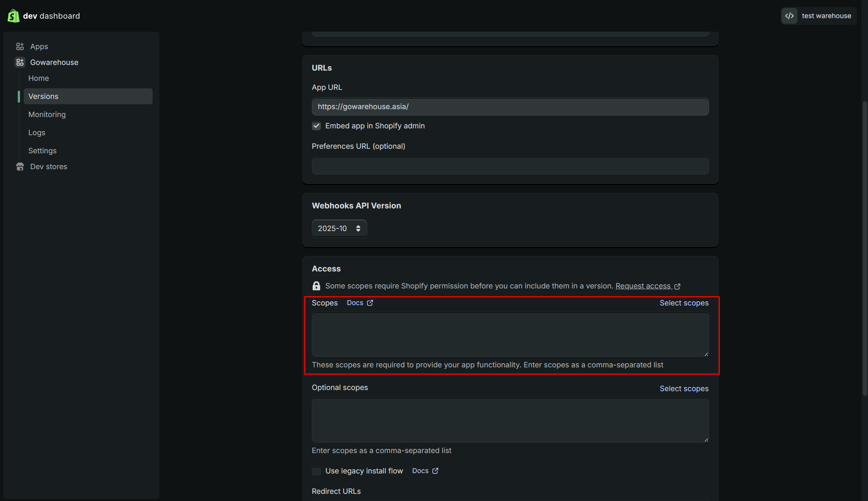Click external link icon beside Scopes Docs
The width and height of the screenshot is (868, 501).
pos(370,303)
